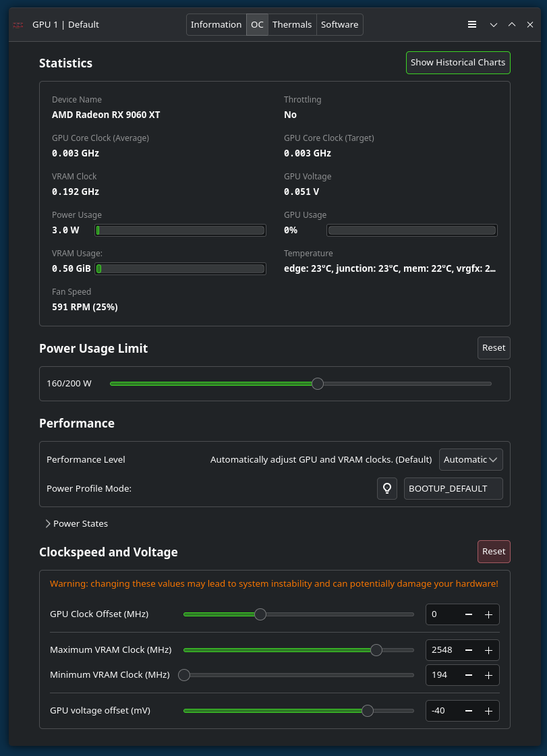Decrease GPU Clock Offset with minus button

pyautogui.click(x=469, y=614)
